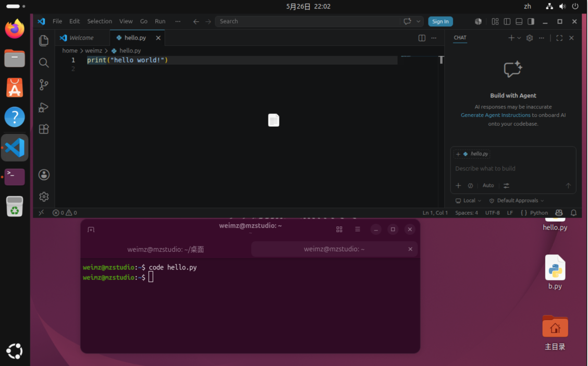
Task: Open the Search view in activity bar
Action: click(44, 63)
